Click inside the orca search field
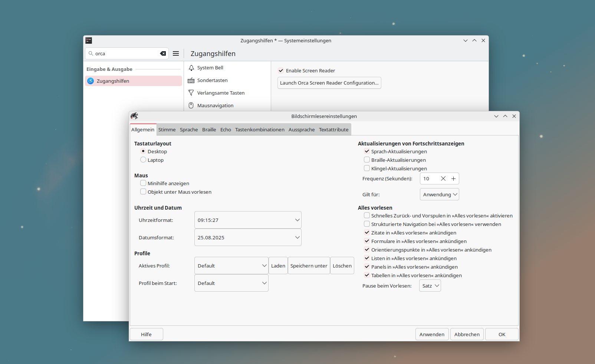The image size is (595, 364). click(122, 53)
